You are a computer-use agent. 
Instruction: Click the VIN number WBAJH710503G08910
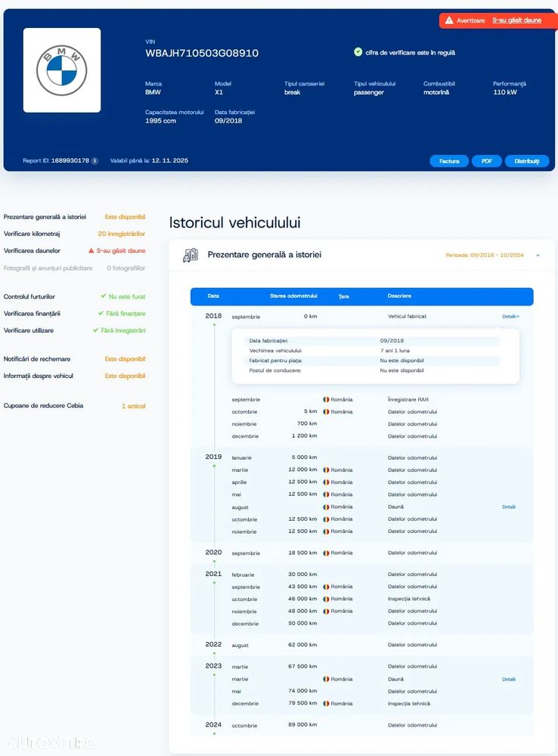point(202,53)
